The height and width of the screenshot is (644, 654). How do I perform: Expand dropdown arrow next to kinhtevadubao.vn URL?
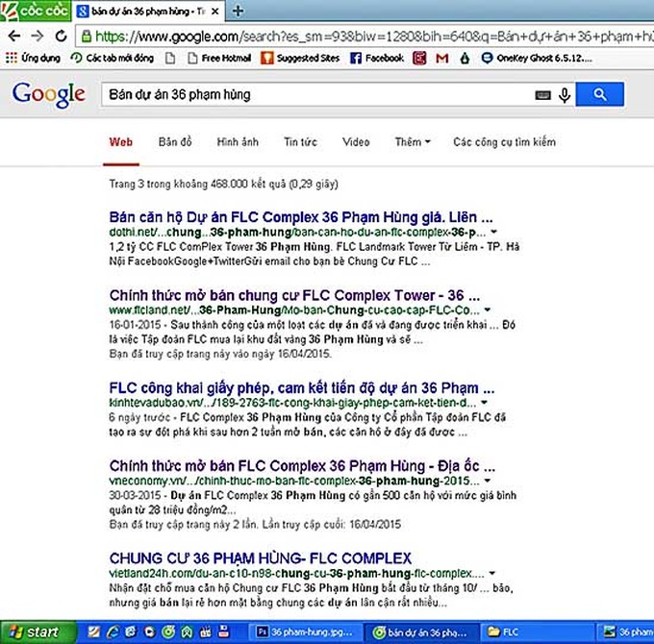(484, 403)
